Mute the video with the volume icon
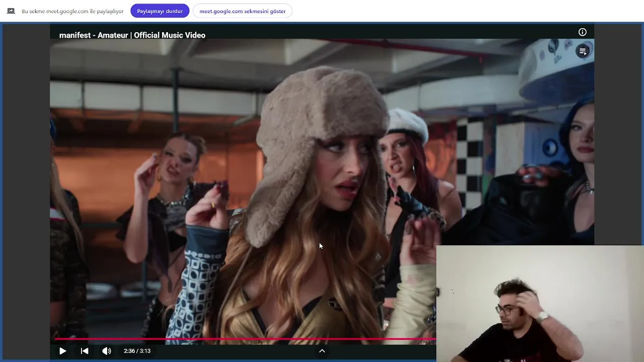The height and width of the screenshot is (362, 644). point(107,351)
